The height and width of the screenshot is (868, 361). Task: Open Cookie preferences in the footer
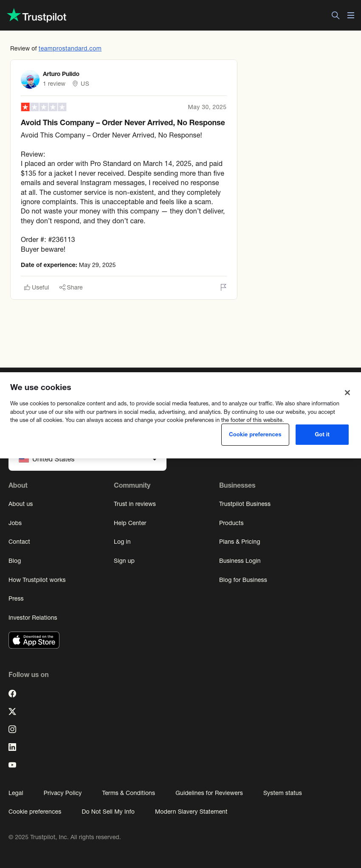[x=35, y=812]
